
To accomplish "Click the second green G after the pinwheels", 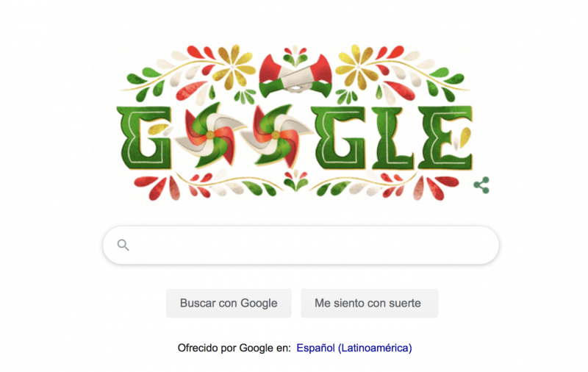I will (x=340, y=137).
